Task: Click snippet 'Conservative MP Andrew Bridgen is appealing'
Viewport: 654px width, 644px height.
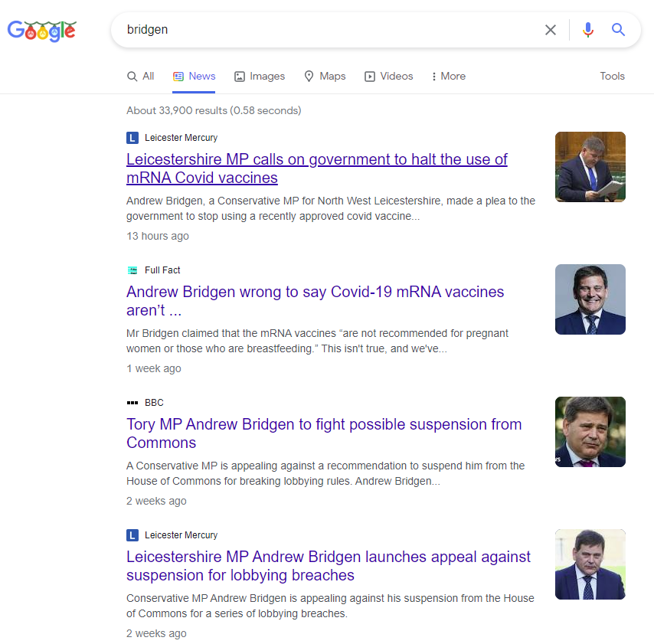Action: pos(330,606)
